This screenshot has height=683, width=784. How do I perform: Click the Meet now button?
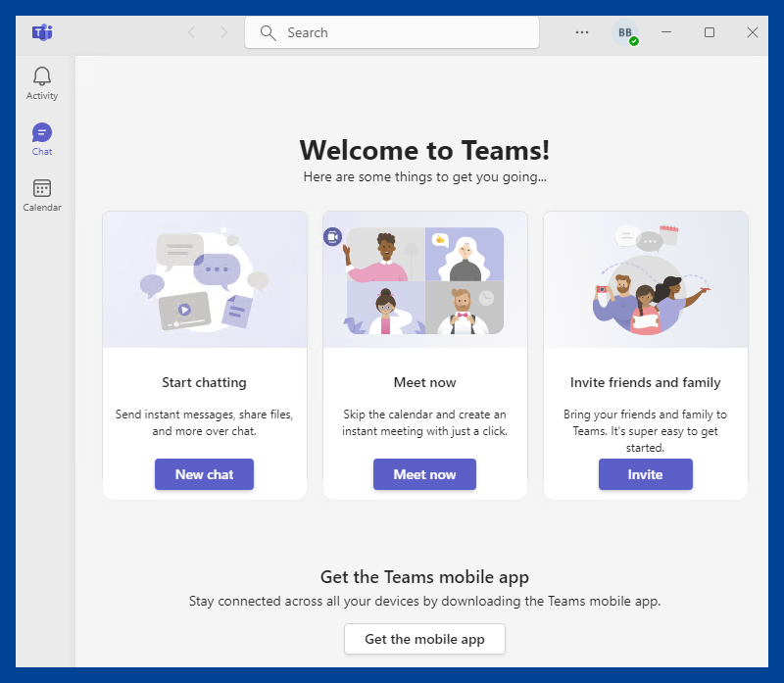click(424, 474)
